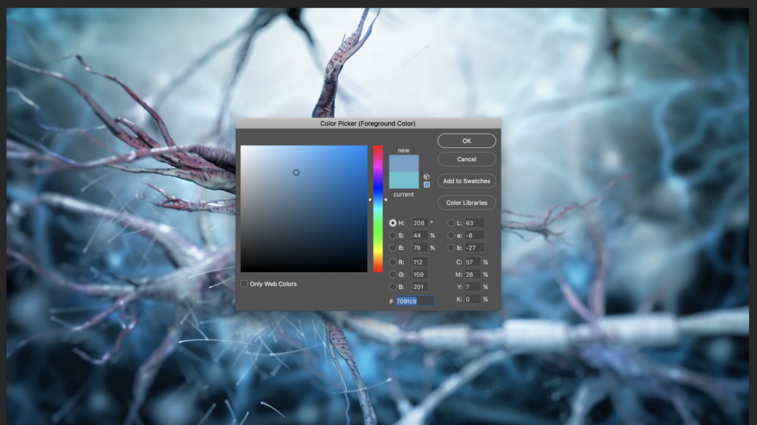Click the Color Picker (Foreground Color) title bar
The image size is (757, 425).
click(x=368, y=123)
